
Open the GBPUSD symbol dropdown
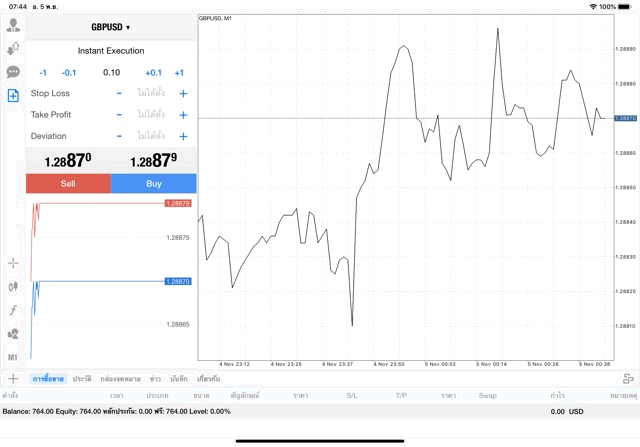tap(111, 27)
